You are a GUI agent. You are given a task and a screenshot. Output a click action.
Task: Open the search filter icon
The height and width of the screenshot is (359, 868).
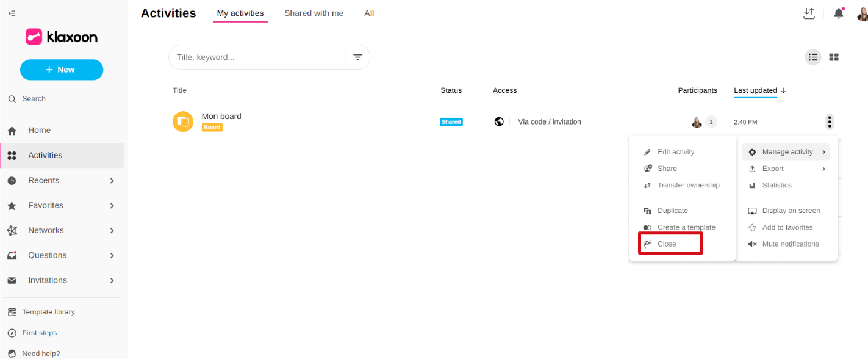click(x=357, y=57)
